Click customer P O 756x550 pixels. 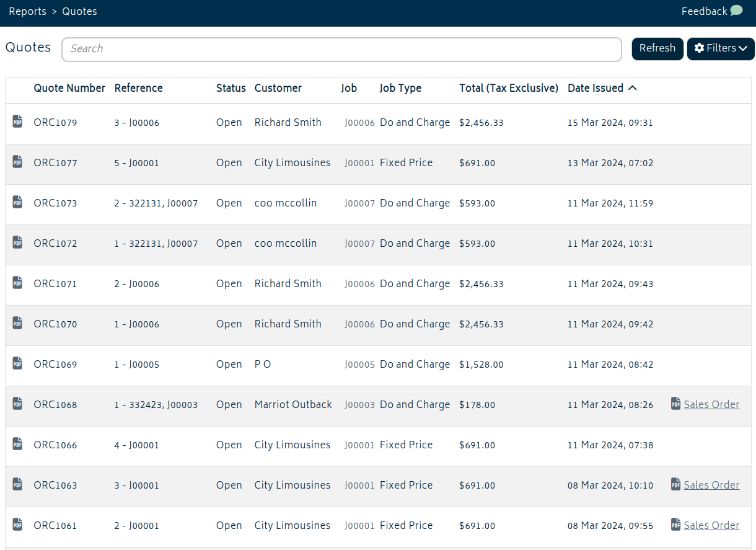coord(263,364)
